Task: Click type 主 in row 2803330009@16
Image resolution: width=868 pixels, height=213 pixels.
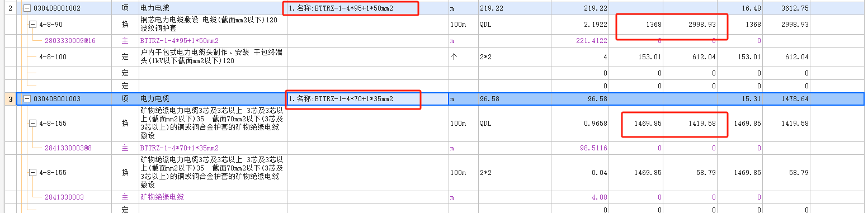Action: point(125,41)
